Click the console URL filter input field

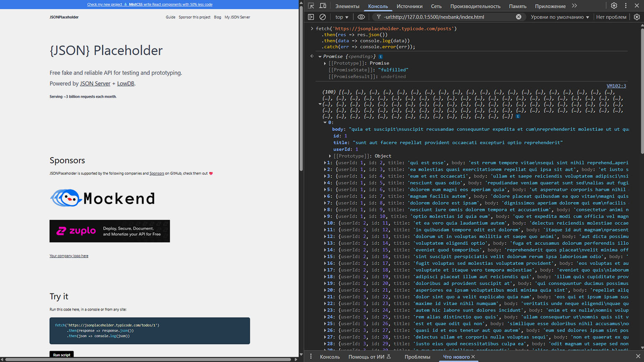pyautogui.click(x=448, y=17)
